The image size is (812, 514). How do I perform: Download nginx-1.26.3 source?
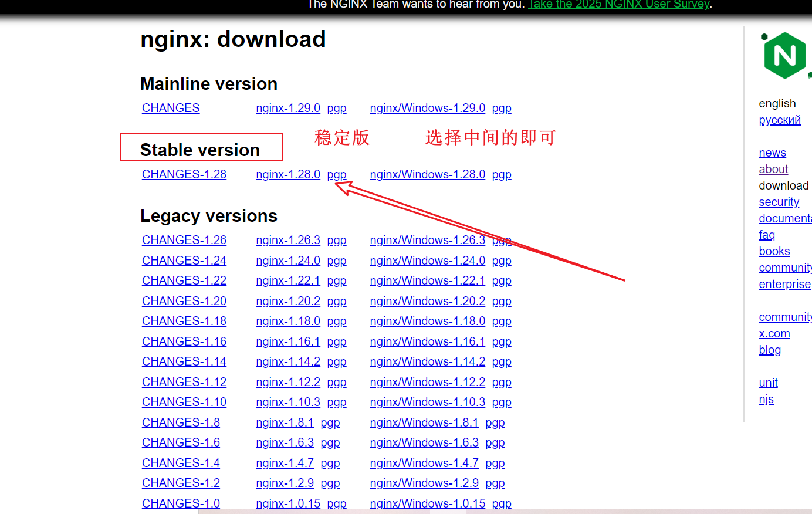pyautogui.click(x=288, y=240)
